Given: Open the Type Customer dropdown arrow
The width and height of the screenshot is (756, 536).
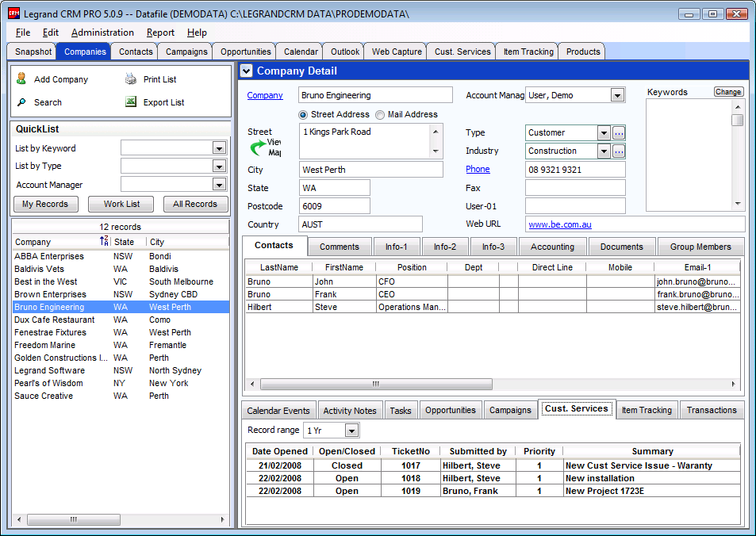Looking at the screenshot, I should click(604, 132).
